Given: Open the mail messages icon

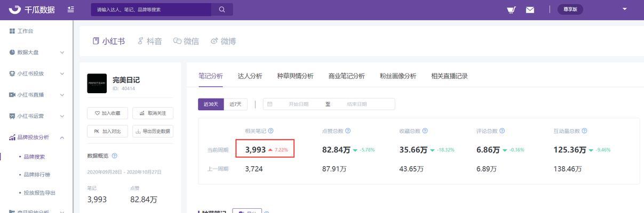Looking at the screenshot, I should (530, 10).
